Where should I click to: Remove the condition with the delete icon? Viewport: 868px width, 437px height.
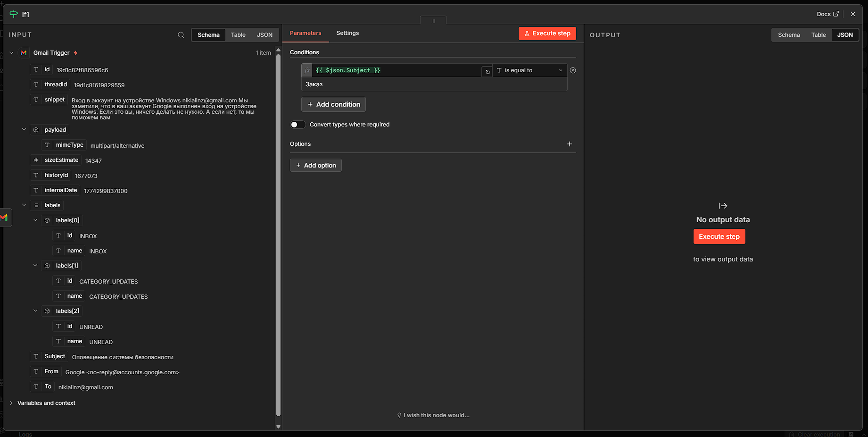(573, 70)
